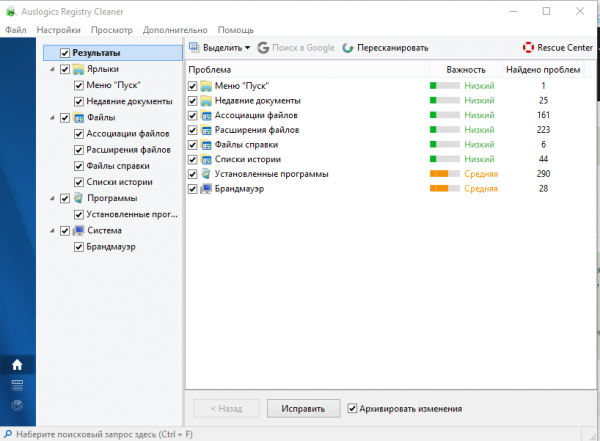Image resolution: width=600 pixels, height=441 pixels.
Task: Open the Просмотр menu
Action: click(x=112, y=30)
